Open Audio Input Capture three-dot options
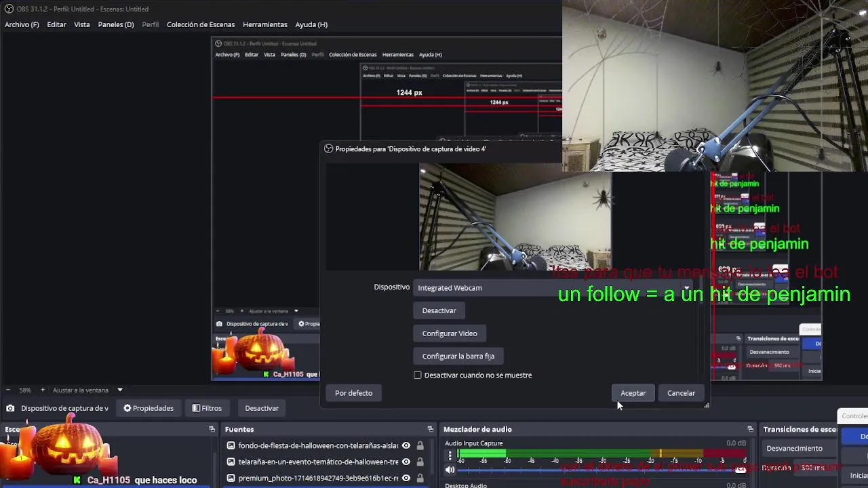The width and height of the screenshot is (868, 488). click(x=450, y=455)
